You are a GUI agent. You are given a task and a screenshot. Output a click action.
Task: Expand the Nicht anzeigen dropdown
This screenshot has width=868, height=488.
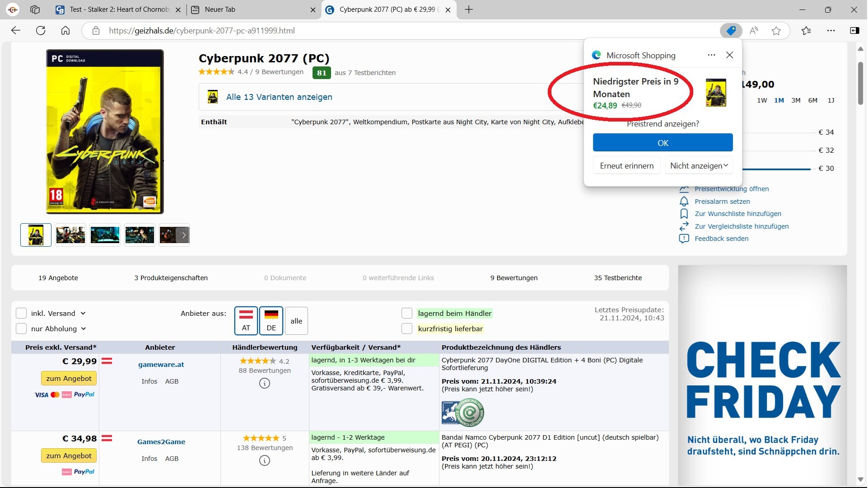click(699, 166)
